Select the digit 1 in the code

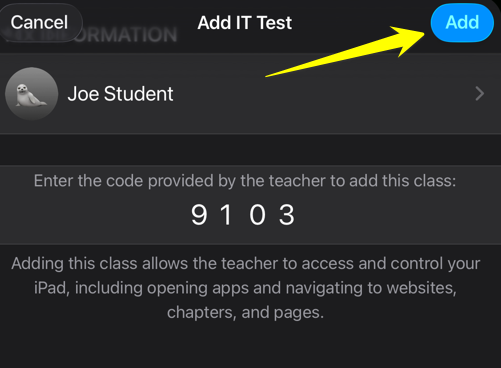[x=226, y=215]
